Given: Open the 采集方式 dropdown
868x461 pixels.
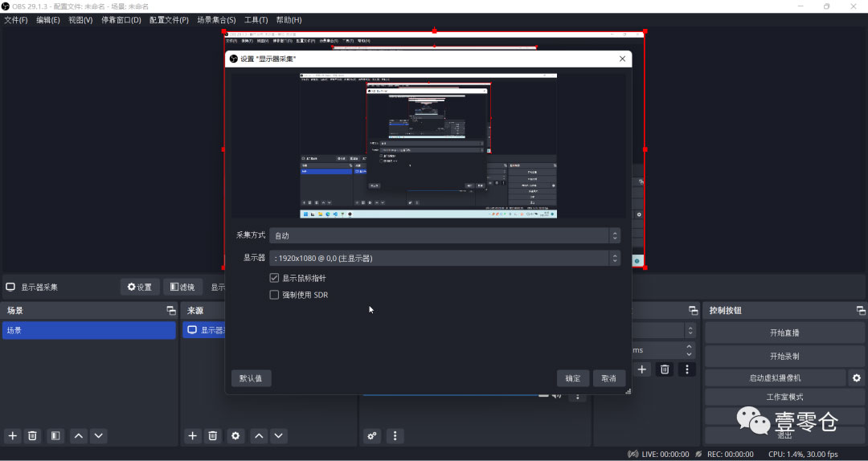Looking at the screenshot, I should (x=444, y=235).
